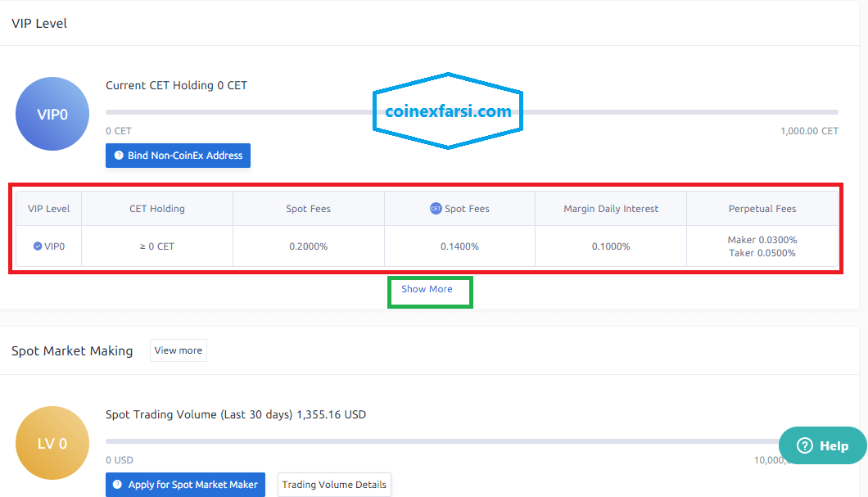Click the checkmark icon beside VIP0 in table

(x=38, y=246)
